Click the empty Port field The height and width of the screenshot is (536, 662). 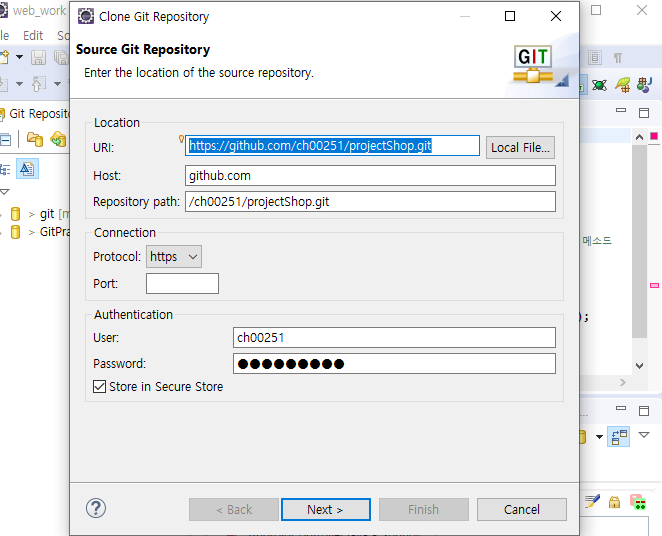pos(182,283)
